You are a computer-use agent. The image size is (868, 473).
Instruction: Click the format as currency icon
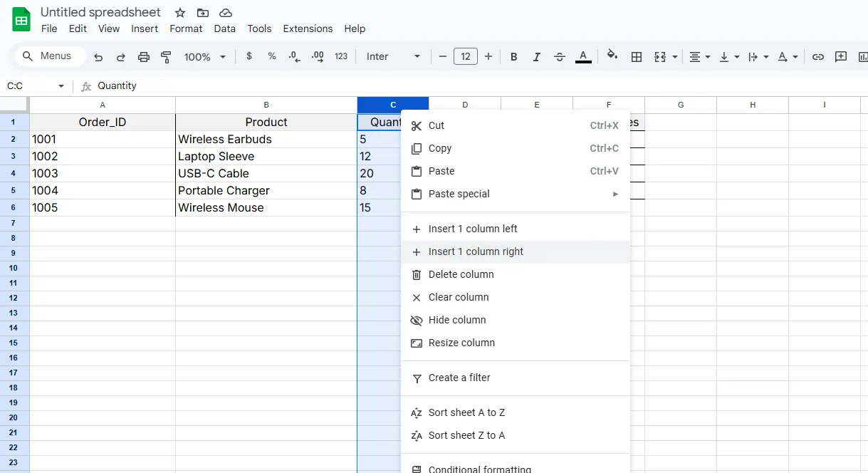249,56
